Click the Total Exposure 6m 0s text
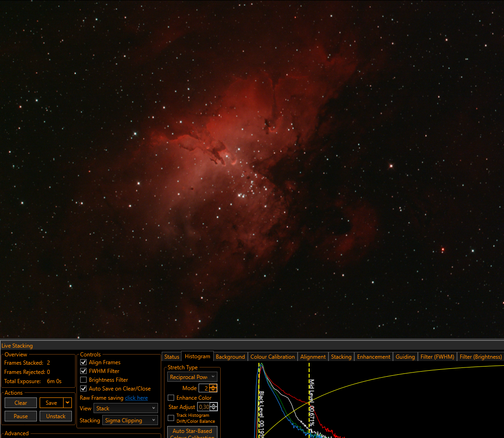 click(33, 381)
